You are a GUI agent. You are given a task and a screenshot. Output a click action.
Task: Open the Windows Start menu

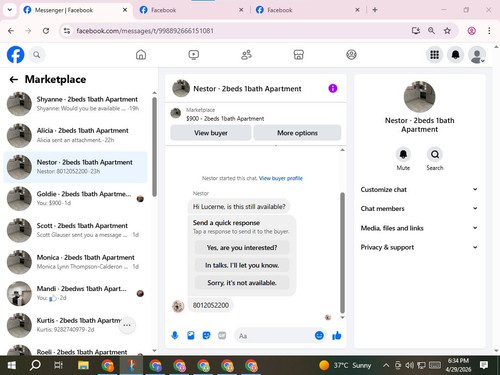click(x=12, y=365)
